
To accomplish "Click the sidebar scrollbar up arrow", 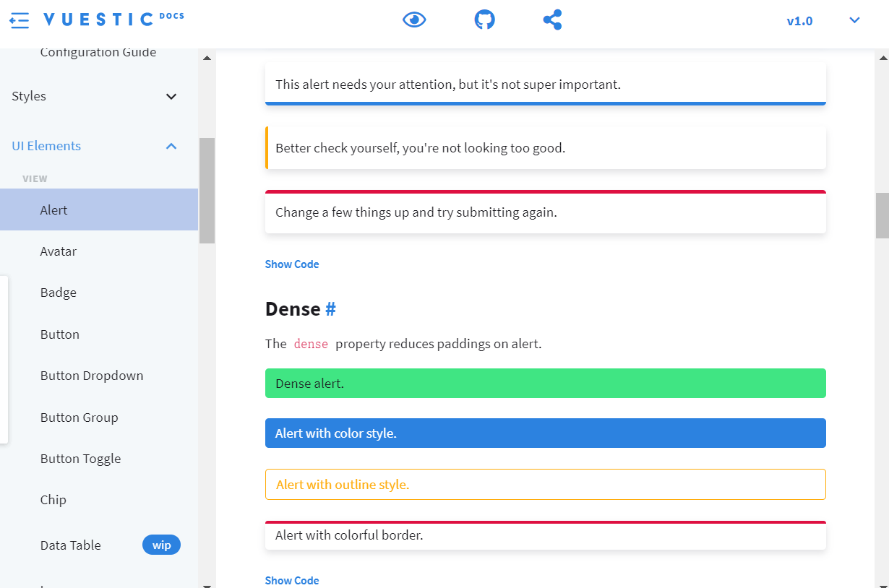I will click(207, 58).
